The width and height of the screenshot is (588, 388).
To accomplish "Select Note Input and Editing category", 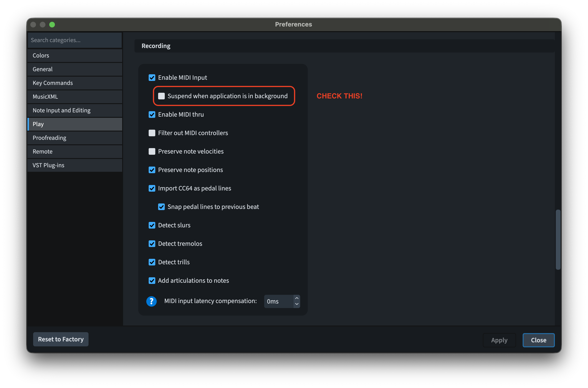I will [75, 110].
